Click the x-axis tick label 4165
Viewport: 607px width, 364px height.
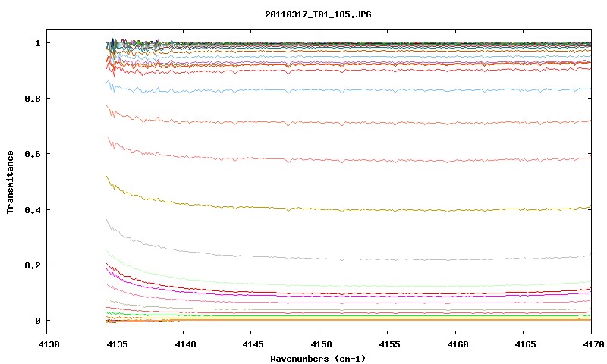pyautogui.click(x=525, y=344)
